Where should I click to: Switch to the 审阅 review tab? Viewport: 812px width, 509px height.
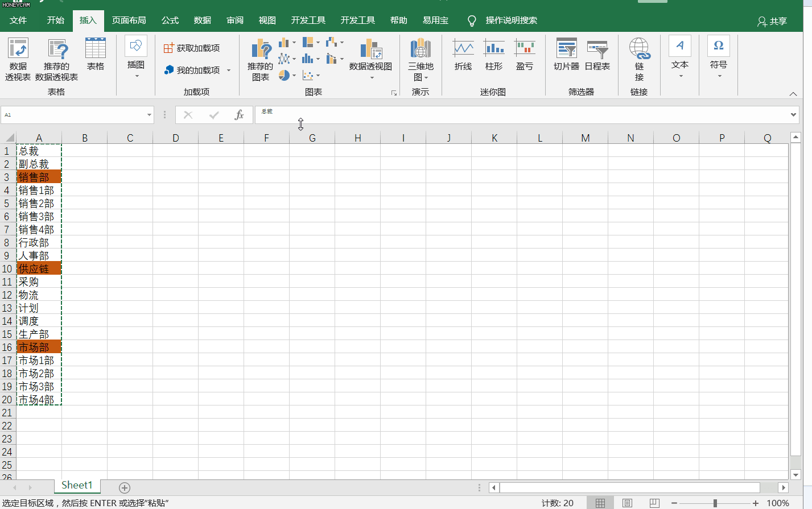235,20
